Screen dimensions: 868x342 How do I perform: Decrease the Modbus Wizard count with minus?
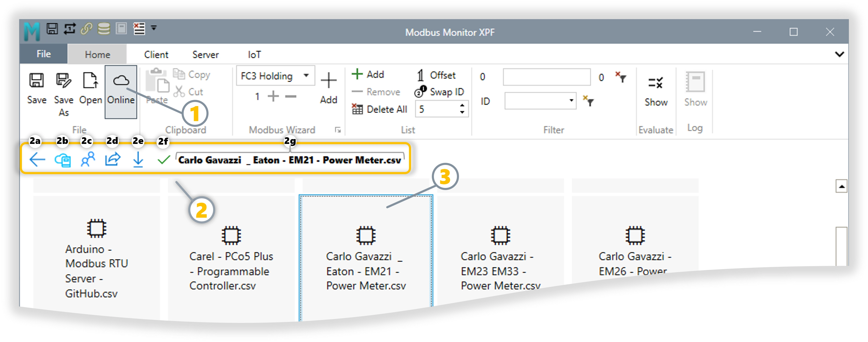coord(291,96)
